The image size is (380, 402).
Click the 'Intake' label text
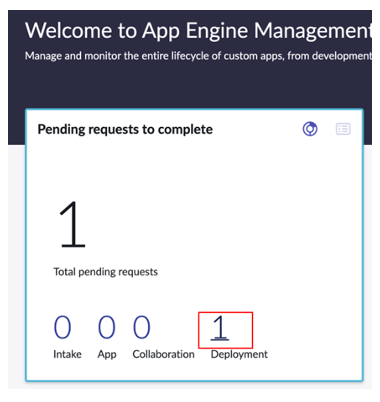(x=67, y=354)
